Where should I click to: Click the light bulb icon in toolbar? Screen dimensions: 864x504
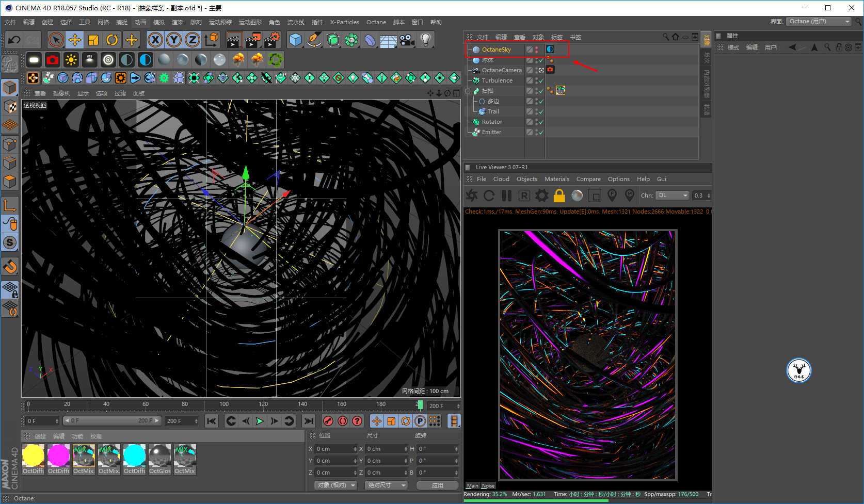click(x=425, y=40)
